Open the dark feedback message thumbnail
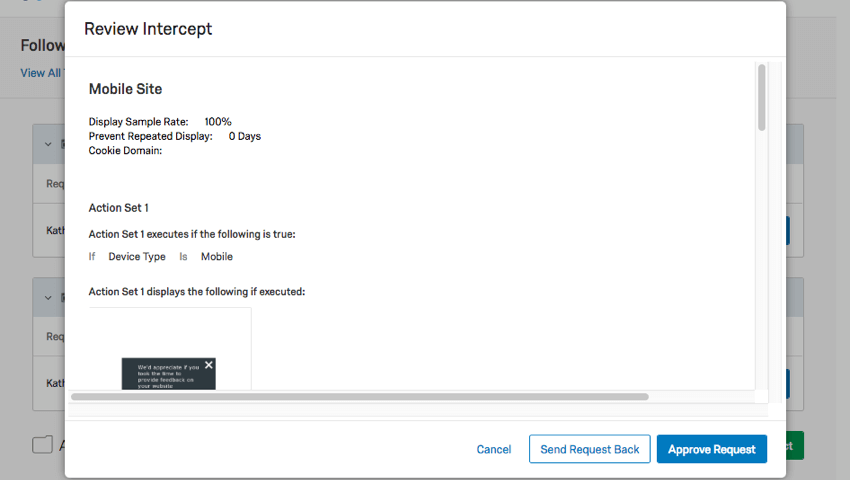The height and width of the screenshot is (480, 850). click(169, 374)
